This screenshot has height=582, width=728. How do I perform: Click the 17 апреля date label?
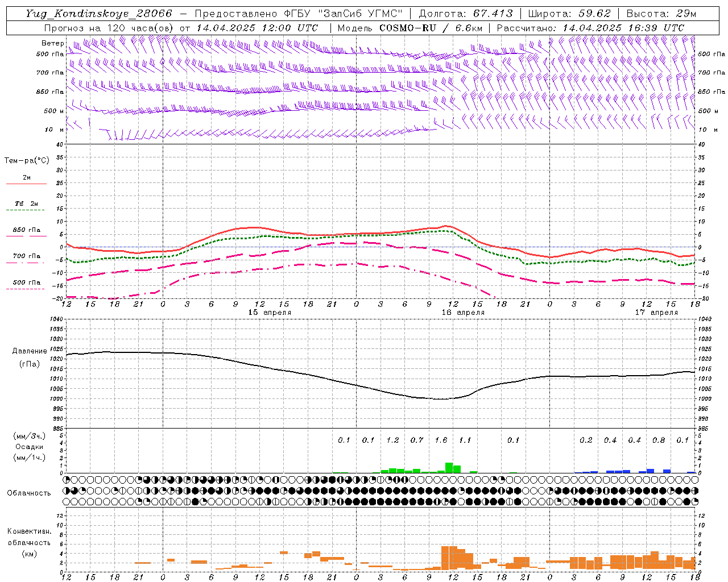tap(656, 313)
